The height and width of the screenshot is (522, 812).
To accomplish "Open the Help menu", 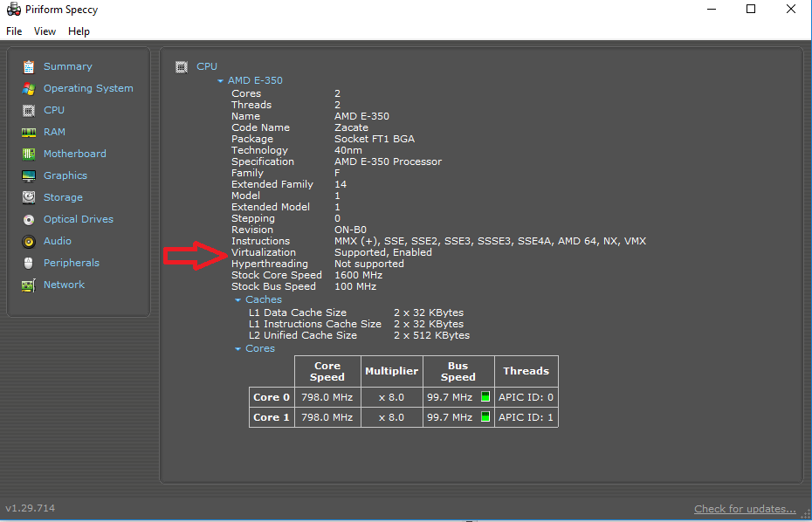I will 79,31.
